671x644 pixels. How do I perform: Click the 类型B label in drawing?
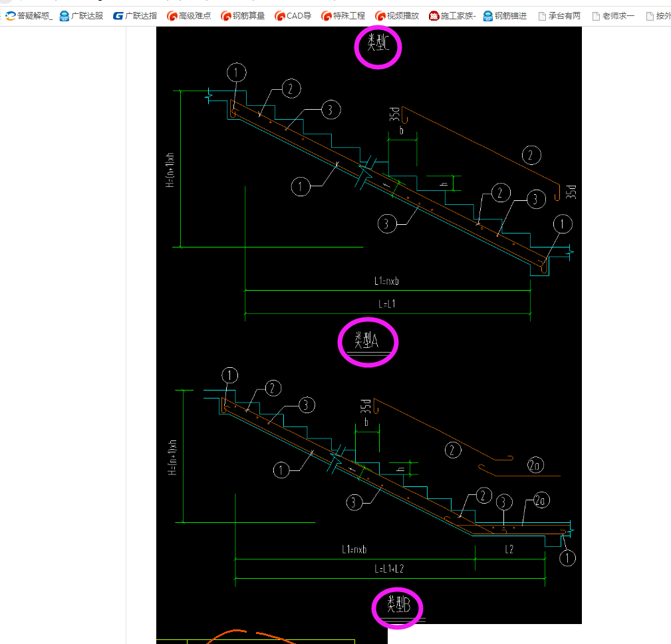(x=398, y=604)
